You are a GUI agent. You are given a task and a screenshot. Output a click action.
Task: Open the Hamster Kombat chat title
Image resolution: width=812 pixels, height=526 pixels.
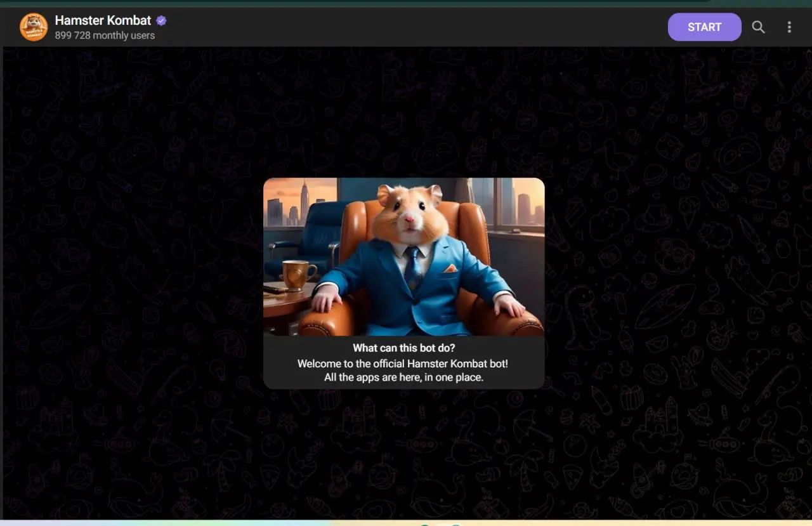(x=103, y=20)
